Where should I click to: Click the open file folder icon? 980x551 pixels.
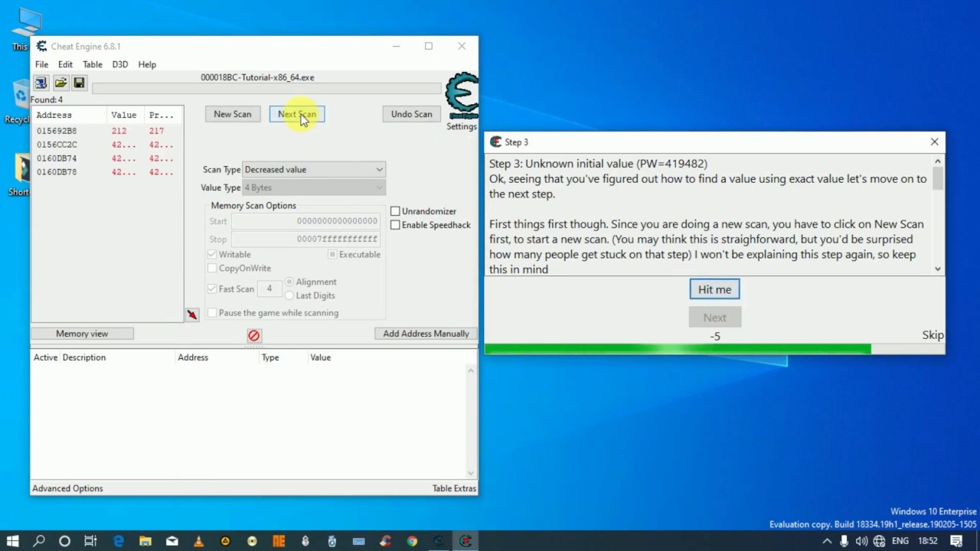(60, 83)
